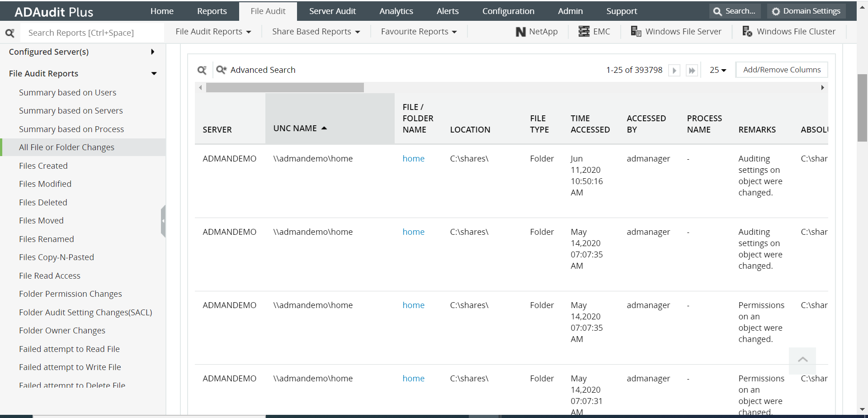Open Failed attempt to Read File report
This screenshot has width=868, height=418.
coord(69,349)
